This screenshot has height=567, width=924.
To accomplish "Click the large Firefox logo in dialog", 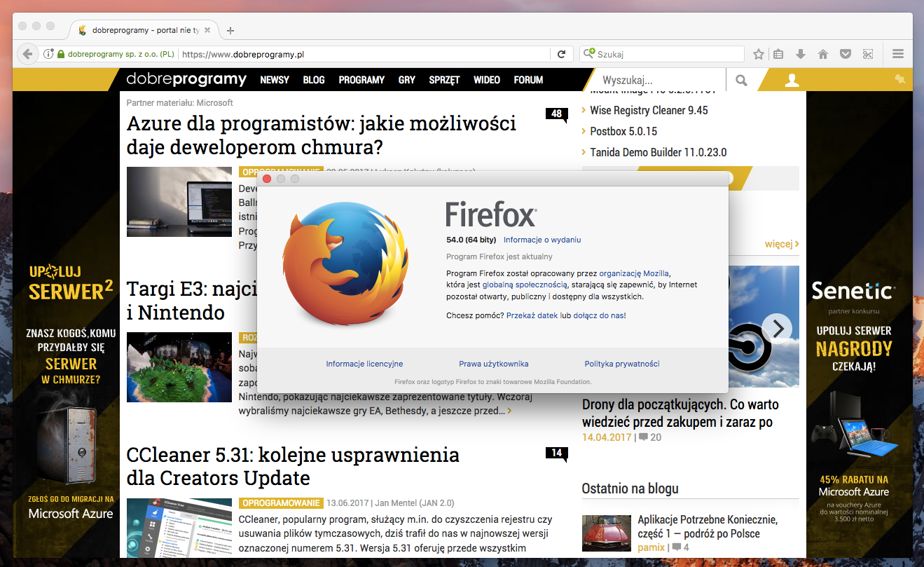I will [345, 263].
